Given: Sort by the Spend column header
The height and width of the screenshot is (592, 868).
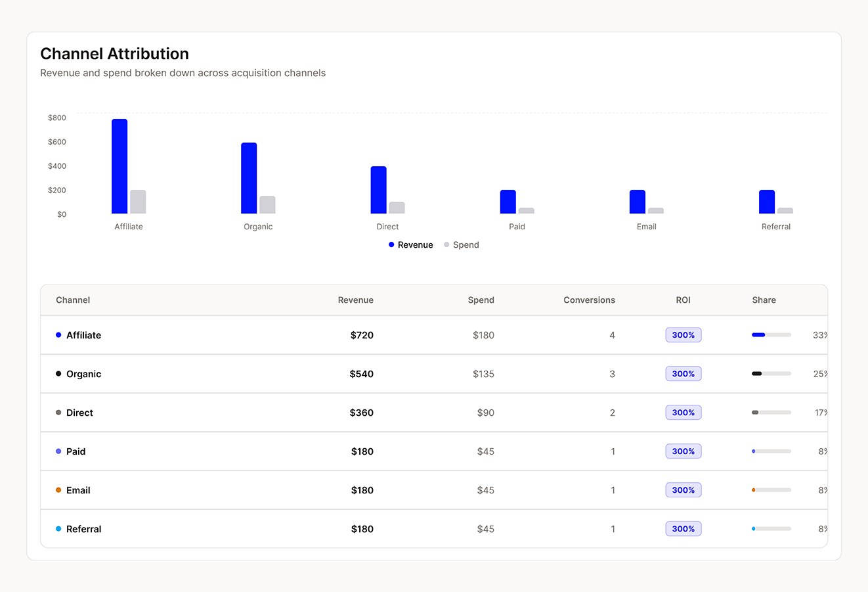Looking at the screenshot, I should pos(481,300).
